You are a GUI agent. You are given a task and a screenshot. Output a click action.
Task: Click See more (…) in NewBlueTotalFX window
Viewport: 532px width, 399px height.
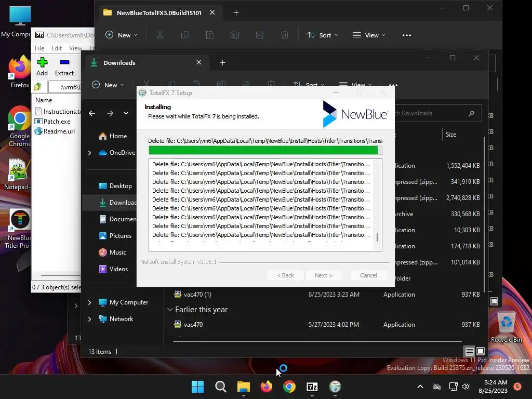click(406, 35)
